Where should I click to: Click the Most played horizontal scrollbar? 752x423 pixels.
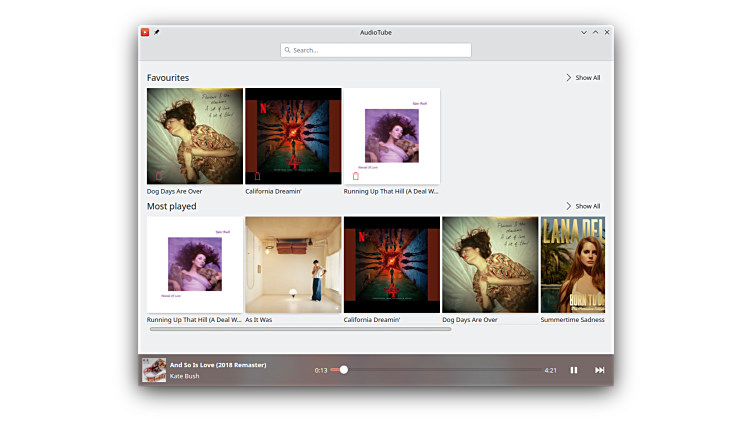(x=300, y=329)
